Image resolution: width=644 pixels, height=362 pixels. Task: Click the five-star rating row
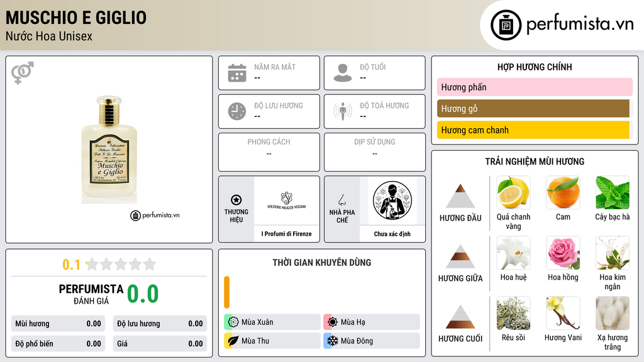(x=121, y=264)
